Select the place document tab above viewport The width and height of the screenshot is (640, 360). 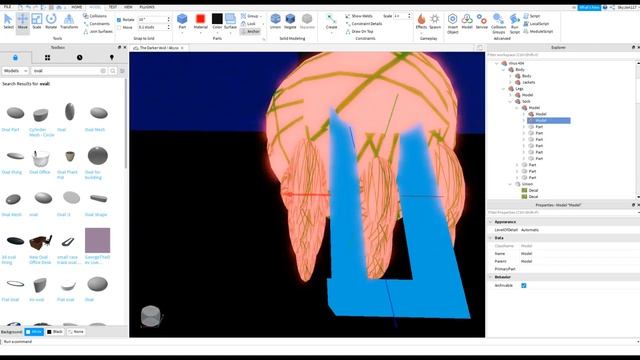(x=158, y=48)
